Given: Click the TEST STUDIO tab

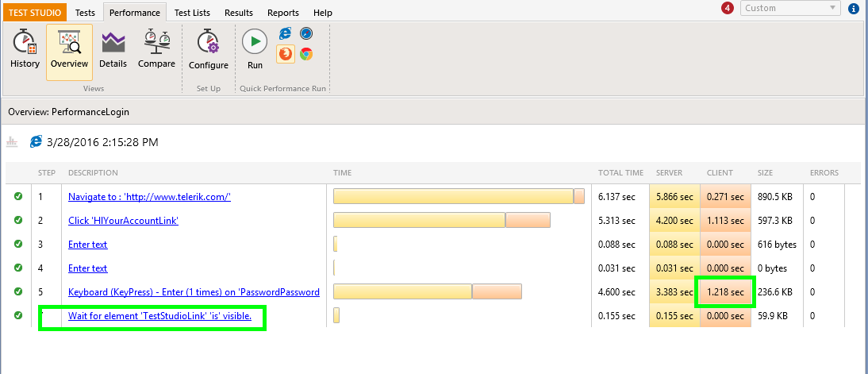Looking at the screenshot, I should click(x=35, y=12).
